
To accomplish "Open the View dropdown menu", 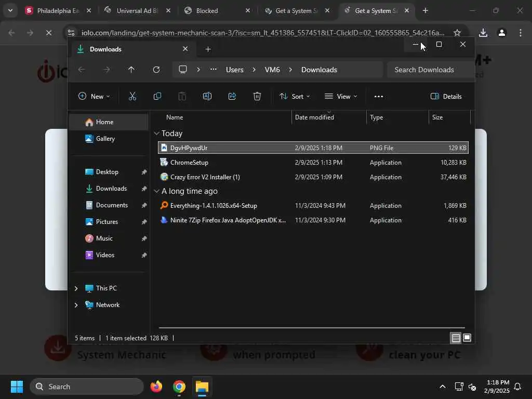I will point(341,96).
